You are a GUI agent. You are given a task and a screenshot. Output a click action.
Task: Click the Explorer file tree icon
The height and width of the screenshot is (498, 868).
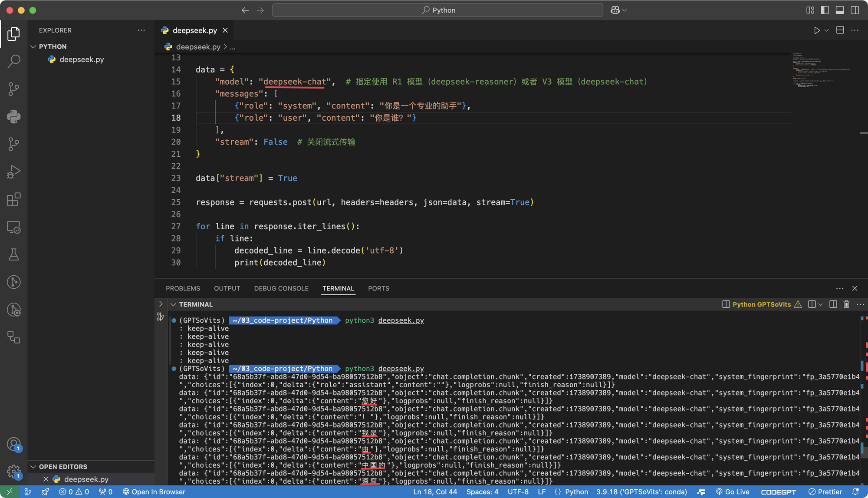pyautogui.click(x=13, y=32)
